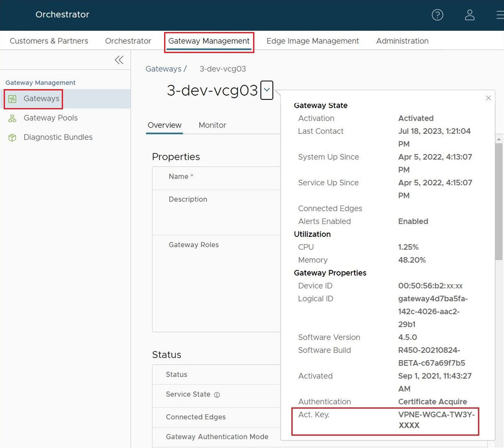
Task: Click the Diagnostic Bundles cube icon
Action: coord(12,137)
